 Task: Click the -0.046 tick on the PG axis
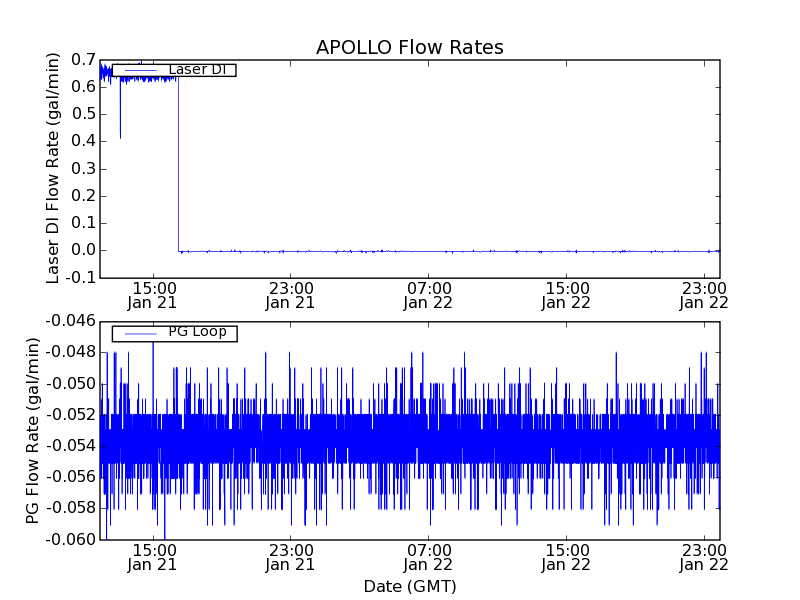pos(71,321)
